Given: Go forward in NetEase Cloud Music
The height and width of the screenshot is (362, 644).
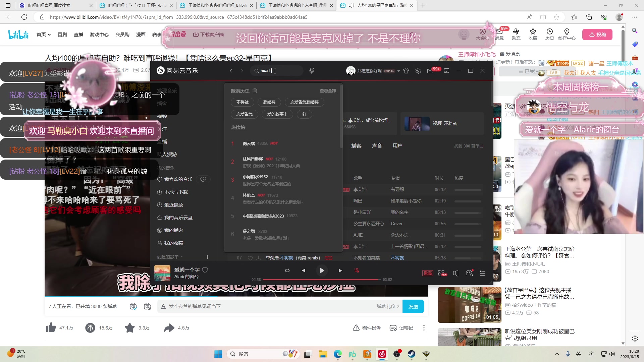Looking at the screenshot, I should click(242, 71).
